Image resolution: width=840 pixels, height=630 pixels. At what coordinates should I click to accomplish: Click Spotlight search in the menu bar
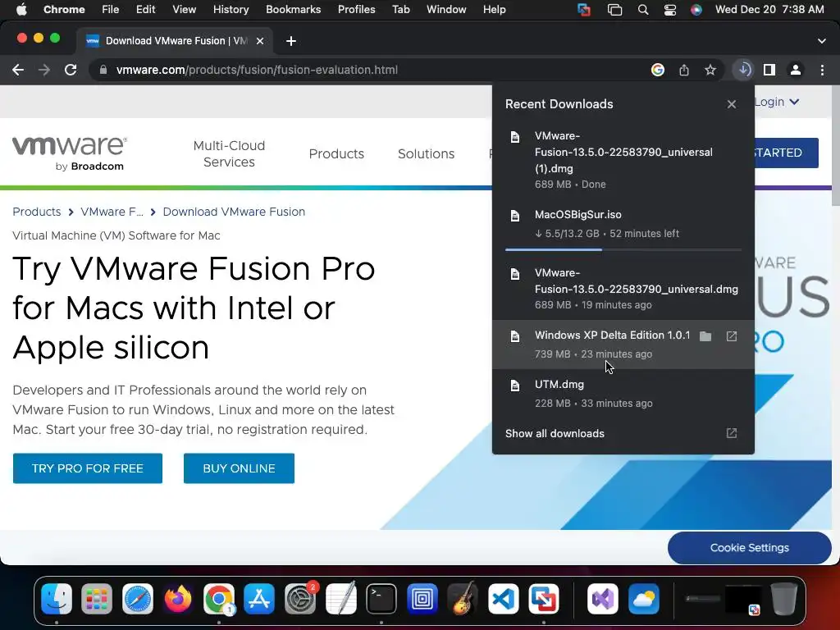point(643,10)
